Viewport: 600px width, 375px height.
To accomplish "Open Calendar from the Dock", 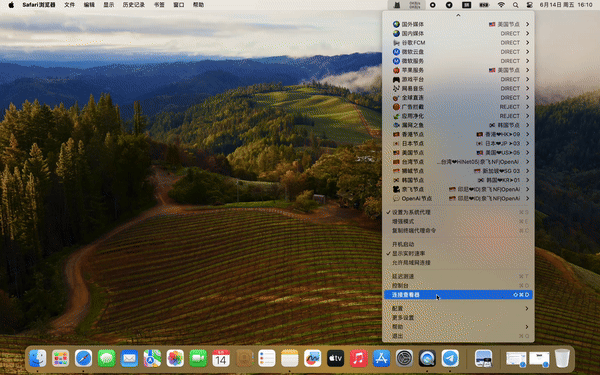I will 221,359.
